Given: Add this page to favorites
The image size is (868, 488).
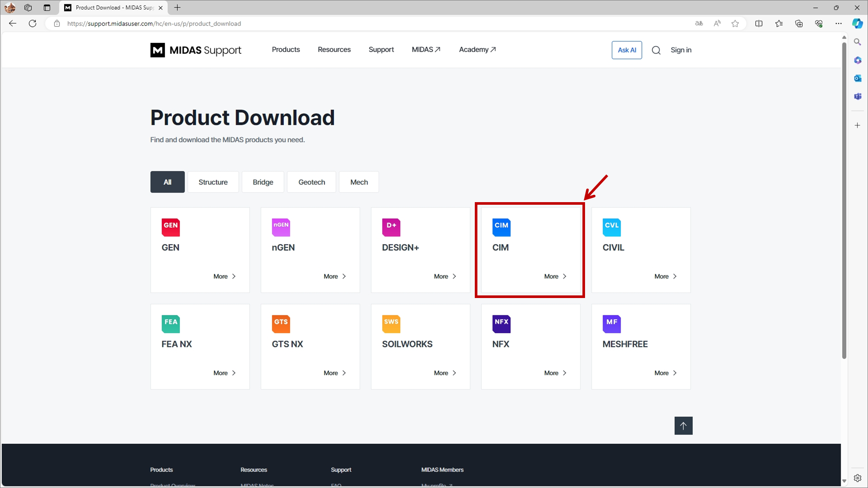Looking at the screenshot, I should tap(735, 23).
